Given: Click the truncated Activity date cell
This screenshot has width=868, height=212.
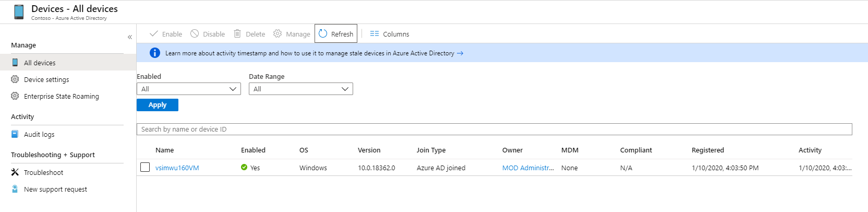Looking at the screenshot, I should 825,168.
